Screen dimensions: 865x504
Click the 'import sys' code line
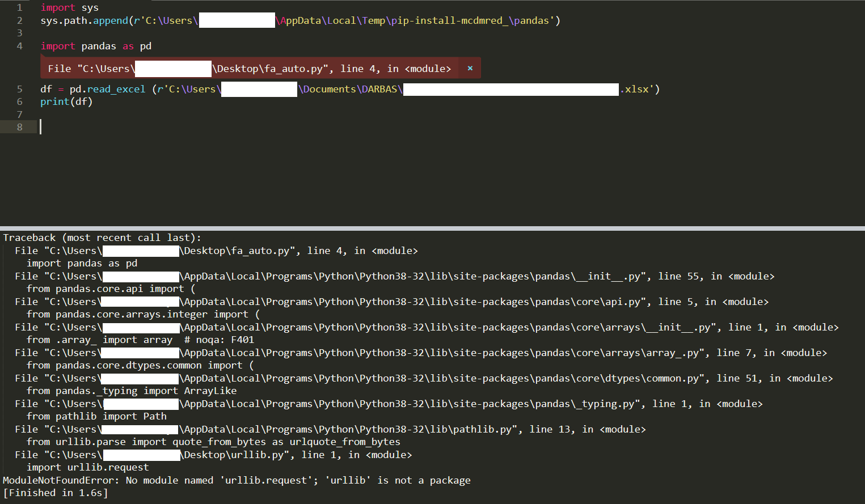[69, 7]
